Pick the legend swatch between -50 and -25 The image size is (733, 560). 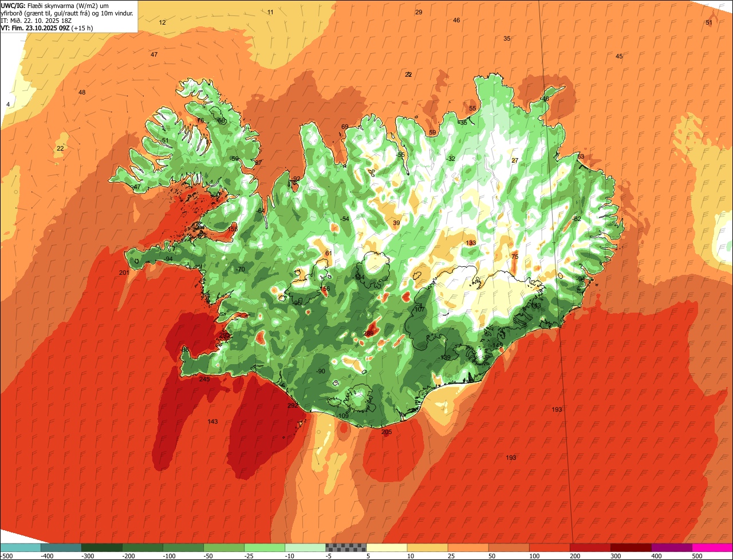coord(224,547)
